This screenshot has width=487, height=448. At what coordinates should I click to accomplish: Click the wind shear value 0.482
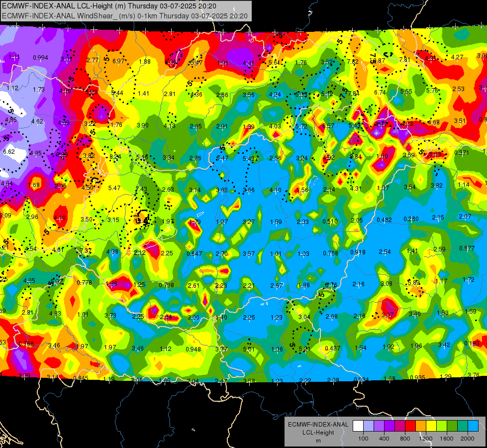pyautogui.click(x=384, y=220)
